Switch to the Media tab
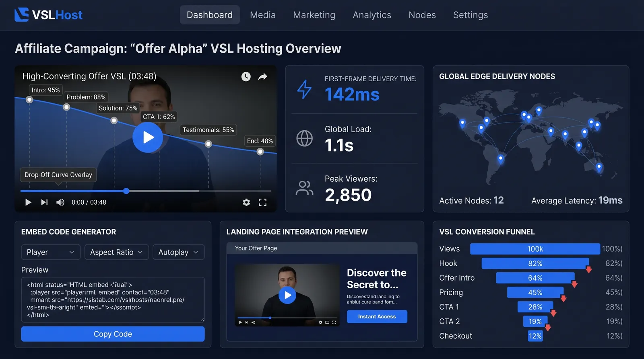This screenshot has height=359, width=644. (263, 15)
